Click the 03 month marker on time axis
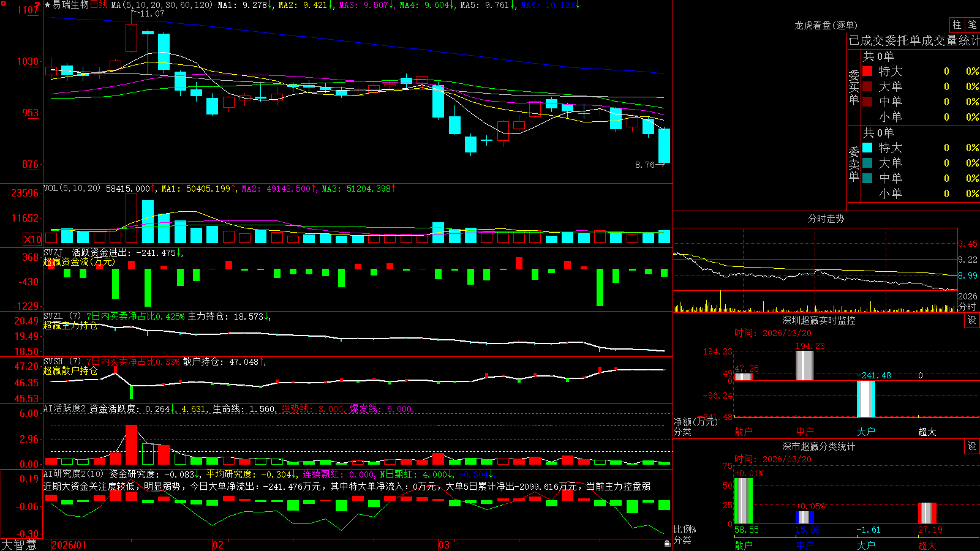This screenshot has height=551, width=980. point(444,545)
